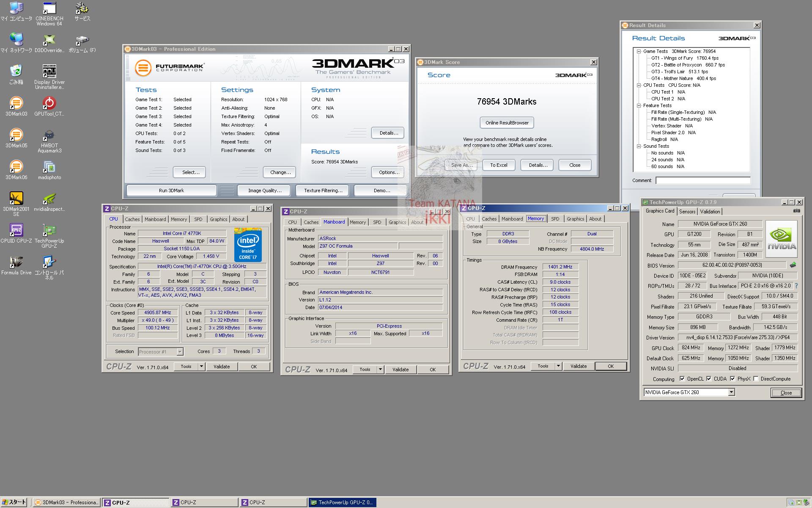The height and width of the screenshot is (508, 812).
Task: Click the GPU-Z BIOS save icon
Action: click(x=793, y=265)
